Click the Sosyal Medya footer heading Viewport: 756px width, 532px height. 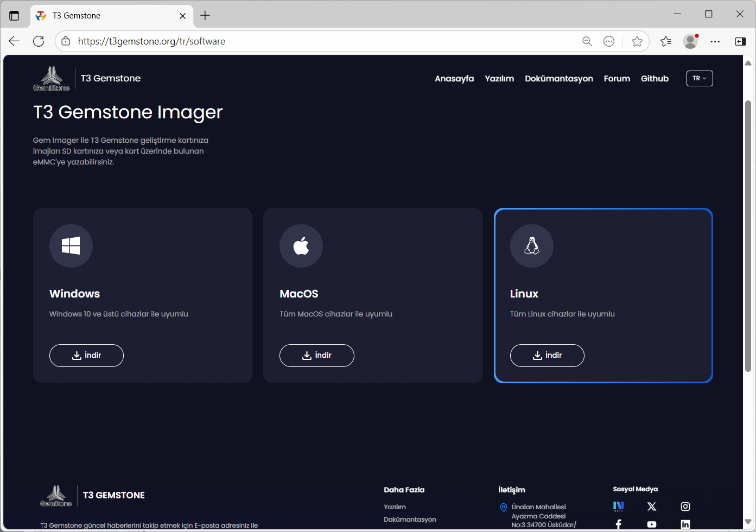(636, 489)
